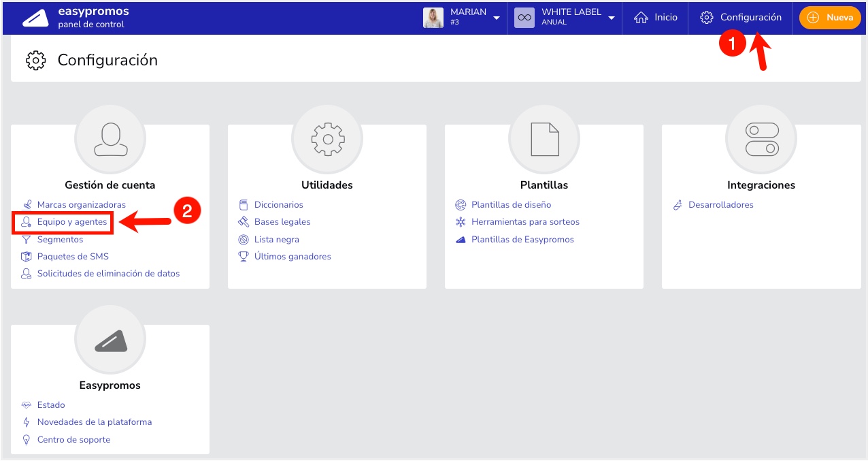Click the Solicitudes de eliminación user icon
Image resolution: width=868 pixels, height=461 pixels.
pyautogui.click(x=27, y=274)
